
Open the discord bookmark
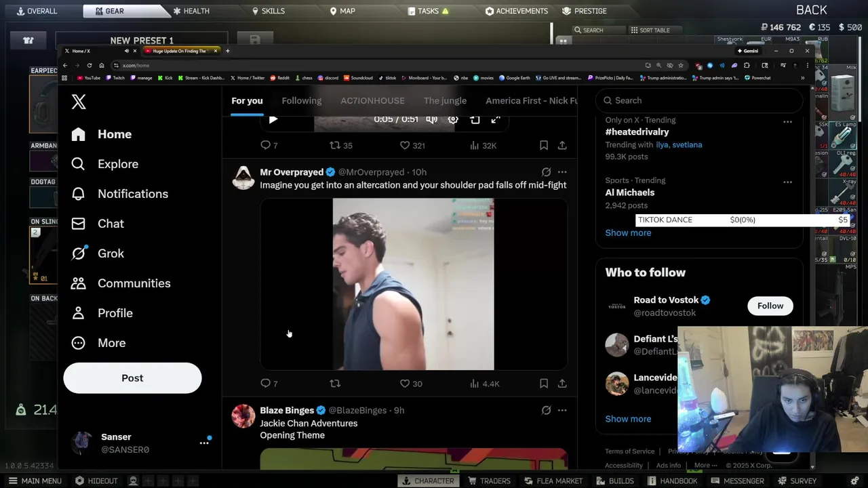point(328,78)
